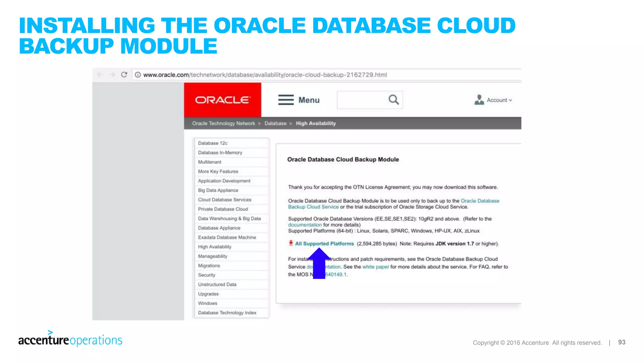Select Cloud Database Services in sidebar
Image resolution: width=644 pixels, height=362 pixels.
pos(231,200)
